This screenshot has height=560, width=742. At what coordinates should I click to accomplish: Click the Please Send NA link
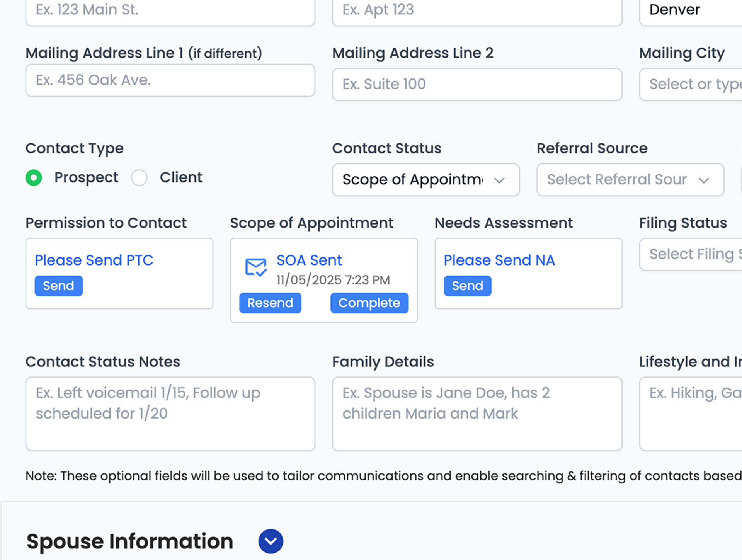(x=499, y=260)
